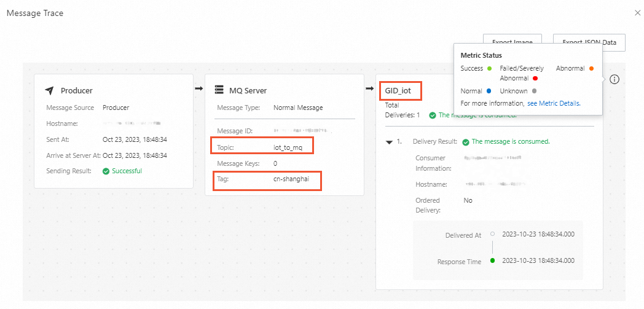Click the red Failed/Severely Abnormal dot

pyautogui.click(x=535, y=78)
